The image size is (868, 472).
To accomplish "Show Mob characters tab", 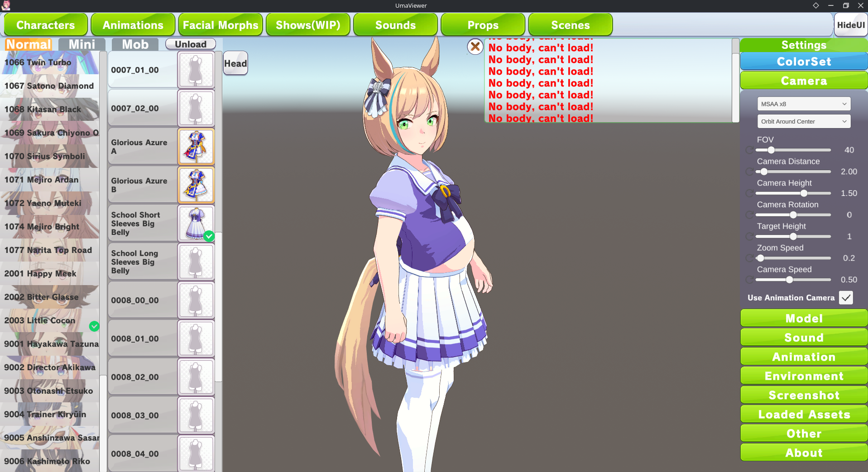I will [x=135, y=44].
